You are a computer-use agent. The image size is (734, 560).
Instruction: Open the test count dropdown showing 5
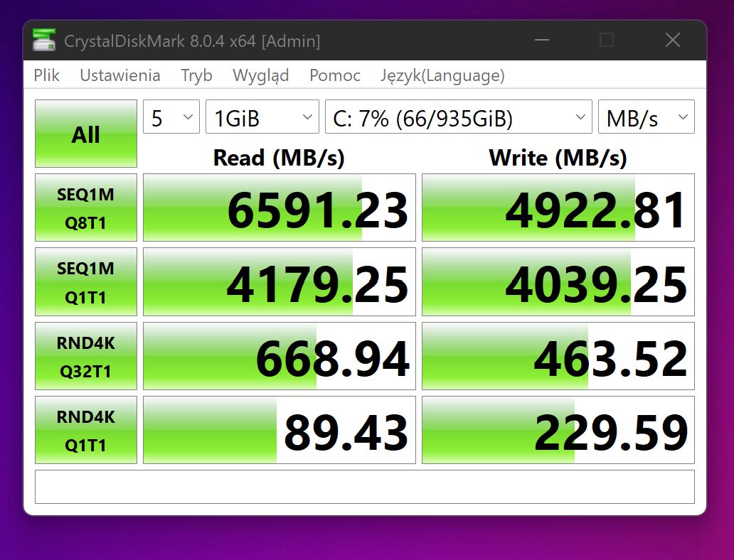point(171,117)
